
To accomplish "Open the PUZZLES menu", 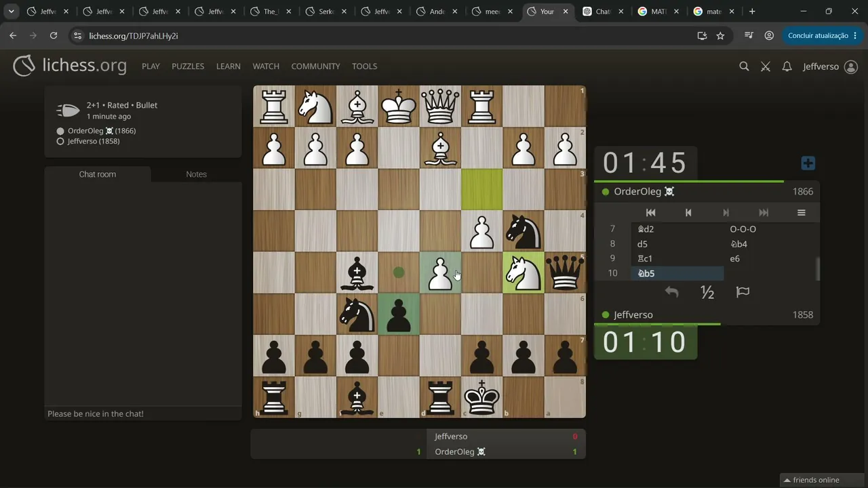I will point(188,66).
